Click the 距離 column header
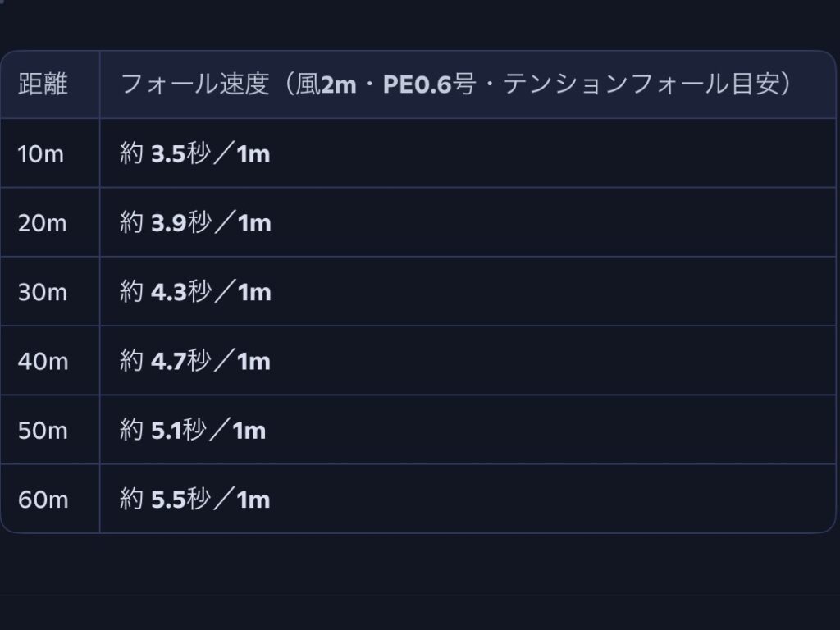The width and height of the screenshot is (840, 630). 43,84
